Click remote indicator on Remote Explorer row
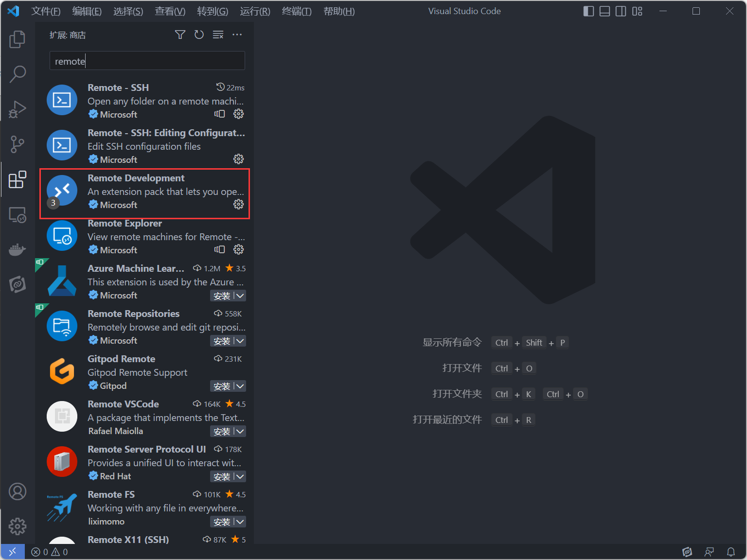The width and height of the screenshot is (747, 560). 220,249
